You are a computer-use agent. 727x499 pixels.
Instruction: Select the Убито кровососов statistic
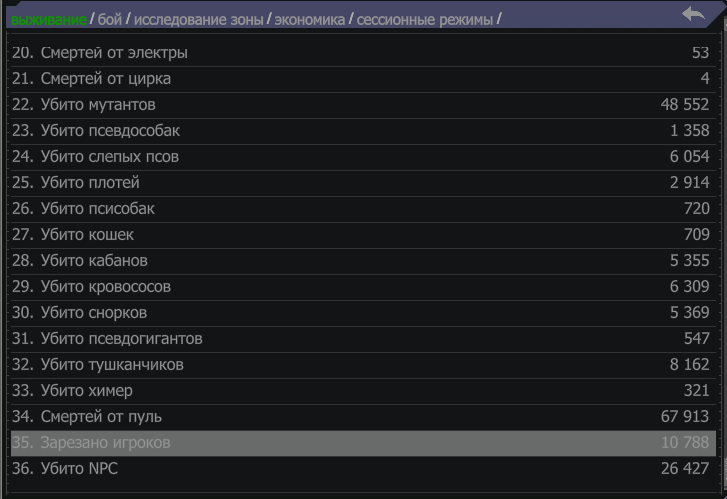(x=363, y=287)
